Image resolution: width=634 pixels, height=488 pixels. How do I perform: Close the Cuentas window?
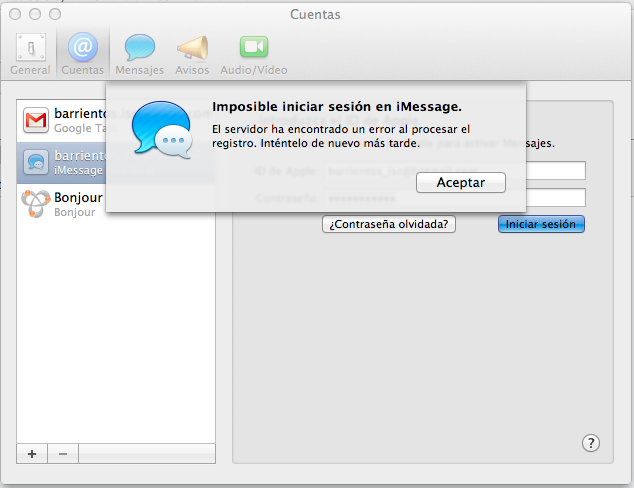(x=15, y=14)
